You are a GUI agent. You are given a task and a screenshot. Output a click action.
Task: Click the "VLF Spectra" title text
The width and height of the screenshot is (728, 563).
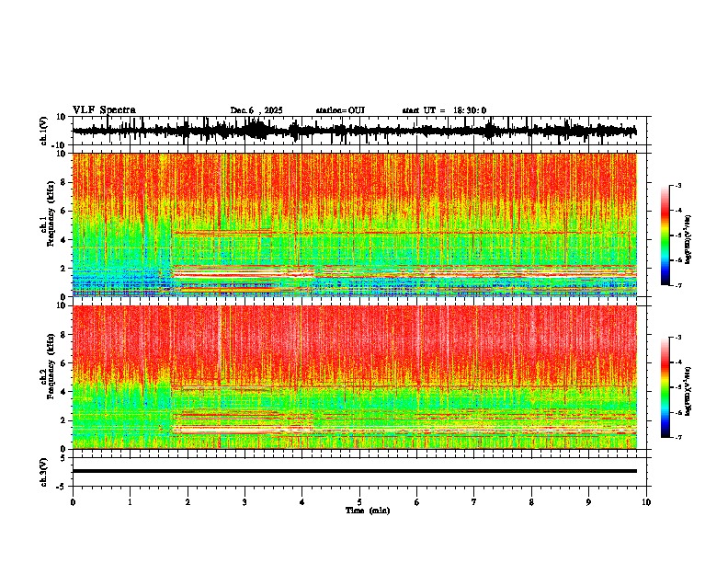pyautogui.click(x=104, y=110)
